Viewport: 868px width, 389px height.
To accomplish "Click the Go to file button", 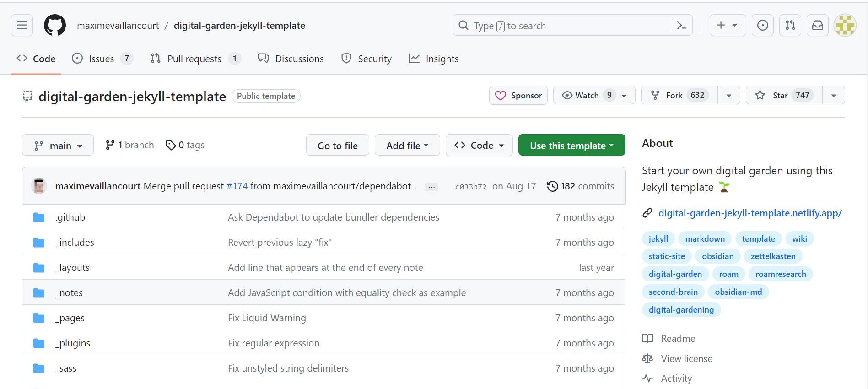I will [x=338, y=145].
